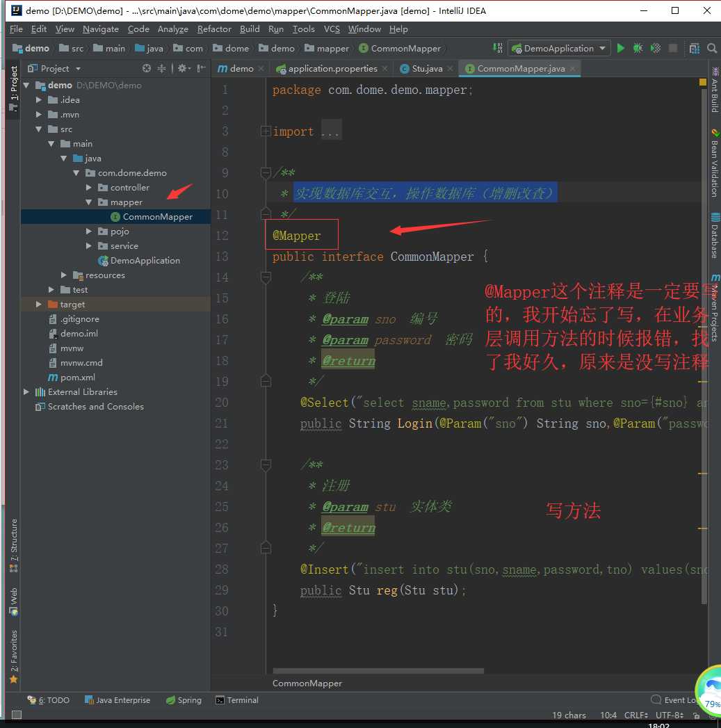The width and height of the screenshot is (721, 728).
Task: Click the dome breadcrumb in navigation bar
Action: pyautogui.click(x=232, y=48)
